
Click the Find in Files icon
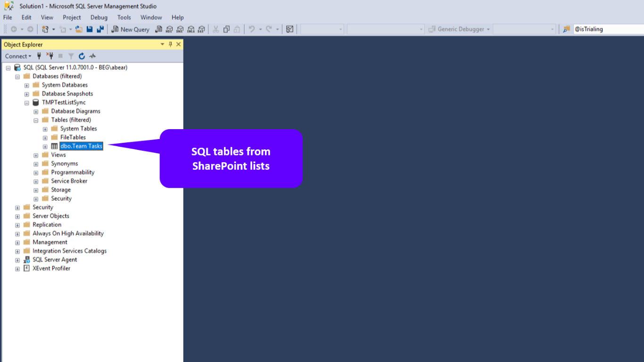click(567, 29)
